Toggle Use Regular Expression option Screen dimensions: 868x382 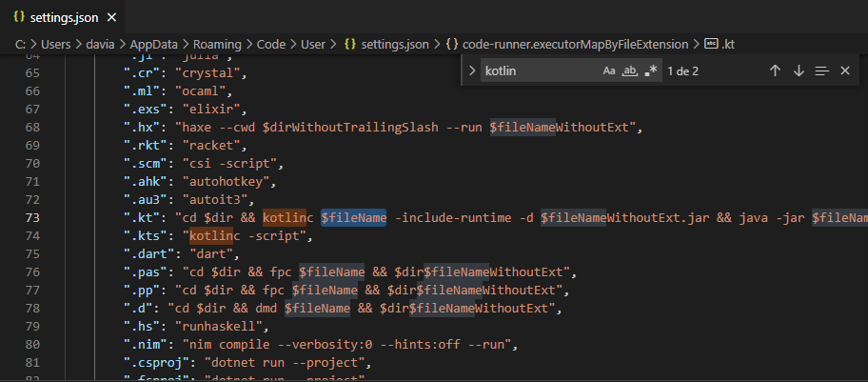coord(650,70)
